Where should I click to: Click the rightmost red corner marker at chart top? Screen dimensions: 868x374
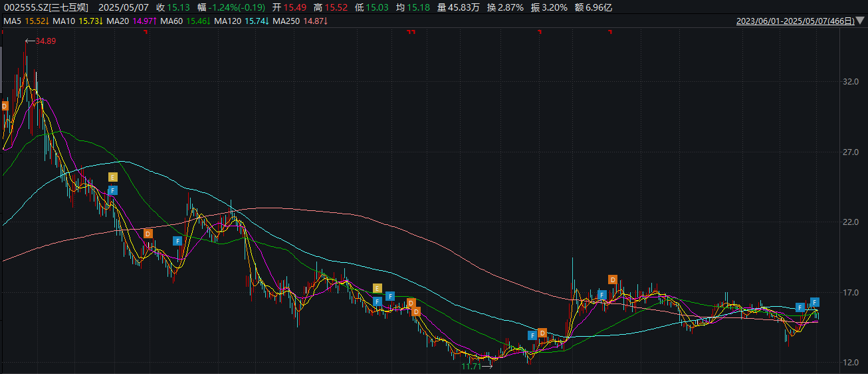click(x=608, y=31)
